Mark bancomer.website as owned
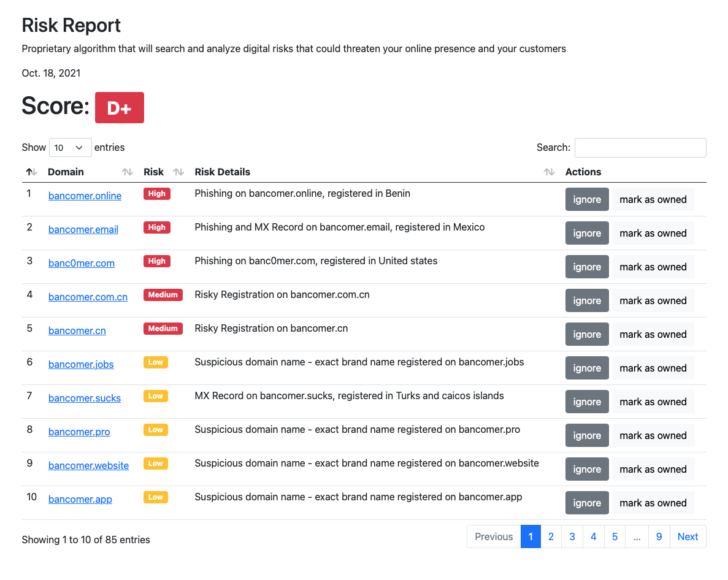This screenshot has height=580, width=728. 653,469
